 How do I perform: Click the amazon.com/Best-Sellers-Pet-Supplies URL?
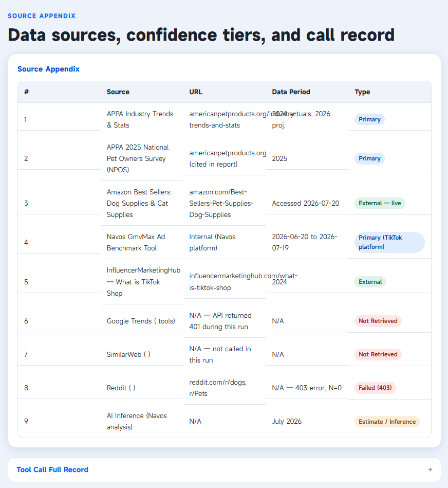tap(221, 203)
